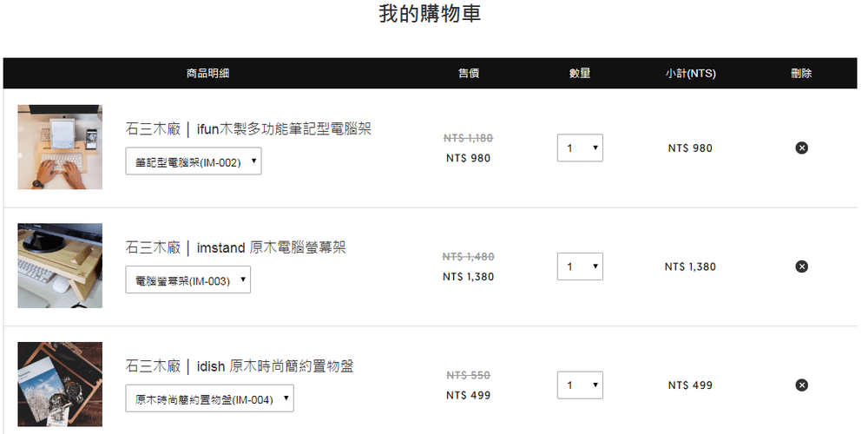This screenshot has width=868, height=434.
Task: Remove the idish tray from cart
Action: pyautogui.click(x=801, y=385)
